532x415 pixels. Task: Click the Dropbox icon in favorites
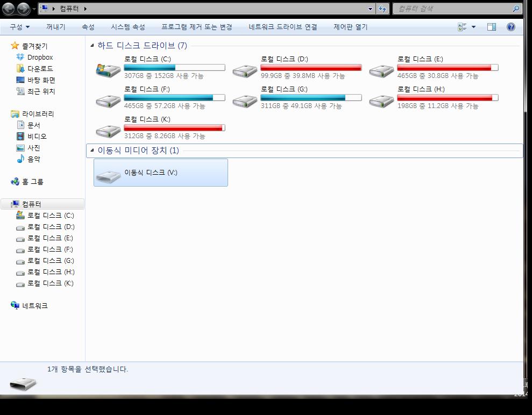20,58
